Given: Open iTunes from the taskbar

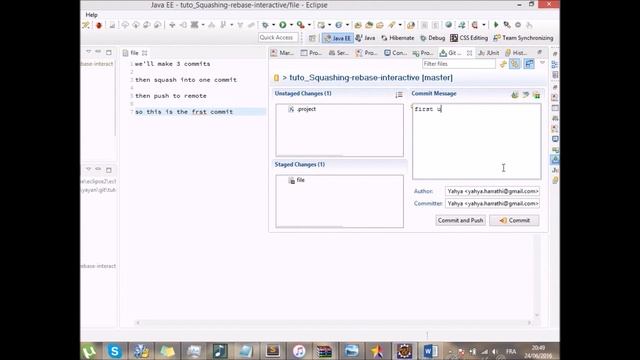Looking at the screenshot, I should 299,351.
